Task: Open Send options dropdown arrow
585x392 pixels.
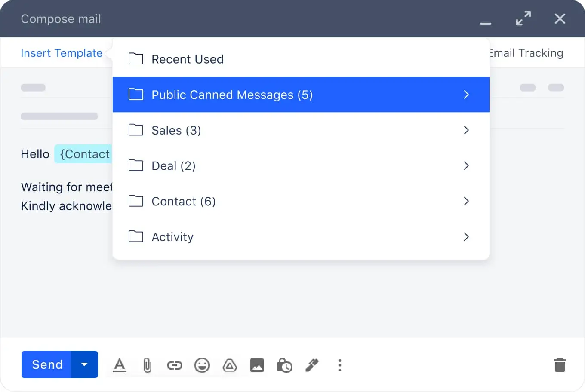Action: coord(84,364)
